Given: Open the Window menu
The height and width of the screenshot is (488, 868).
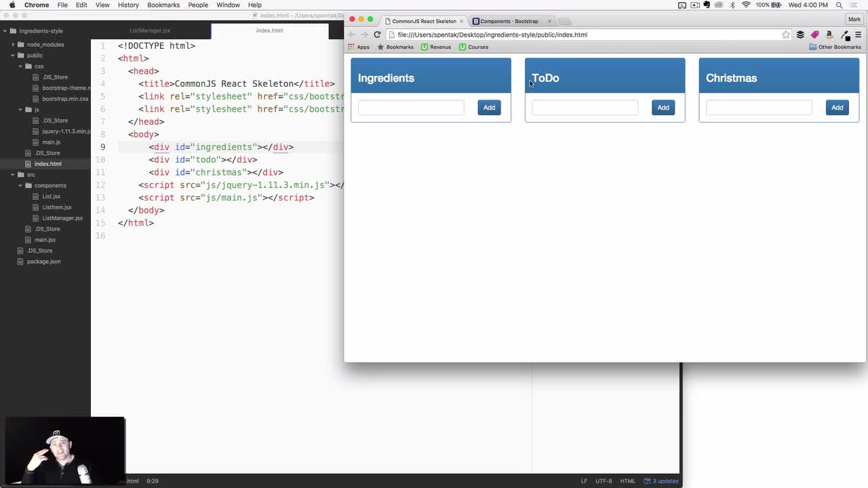Looking at the screenshot, I should coord(228,5).
